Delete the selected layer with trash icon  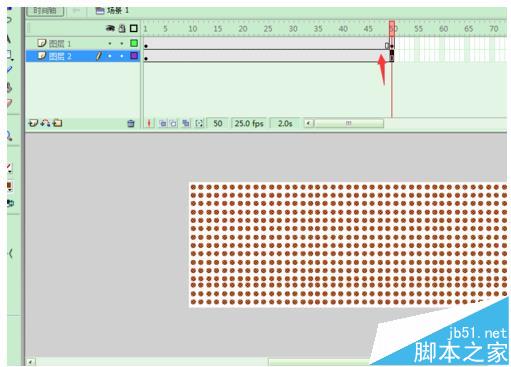131,124
